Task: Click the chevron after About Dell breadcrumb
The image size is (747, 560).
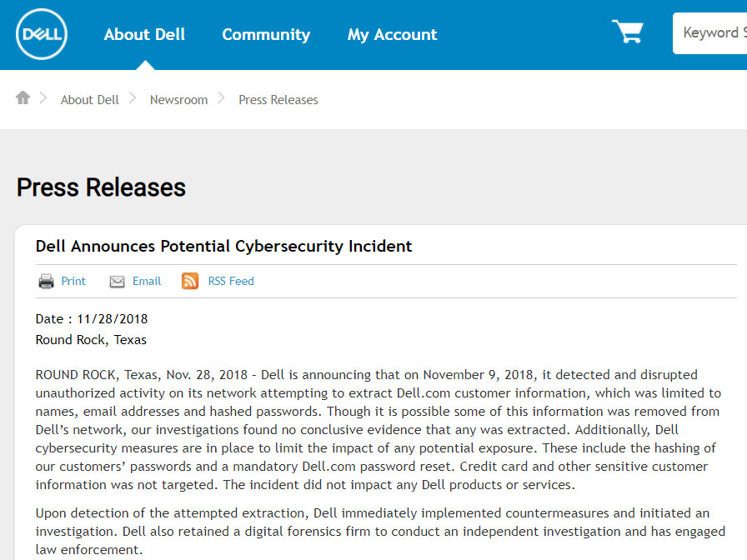Action: [x=133, y=98]
